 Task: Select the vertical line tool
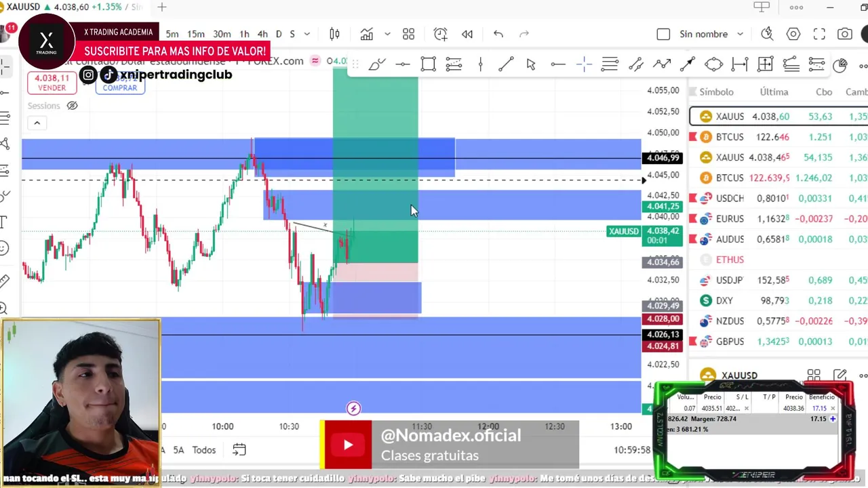click(x=480, y=64)
